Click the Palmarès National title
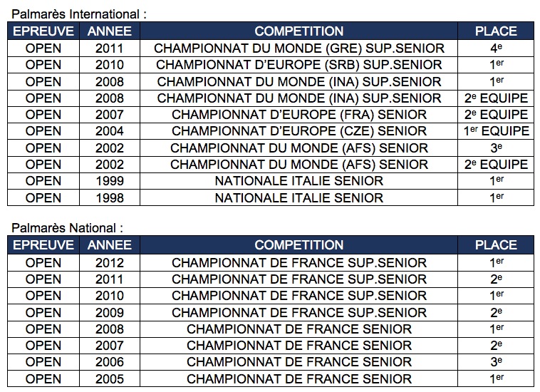The height and width of the screenshot is (392, 540). 68,228
